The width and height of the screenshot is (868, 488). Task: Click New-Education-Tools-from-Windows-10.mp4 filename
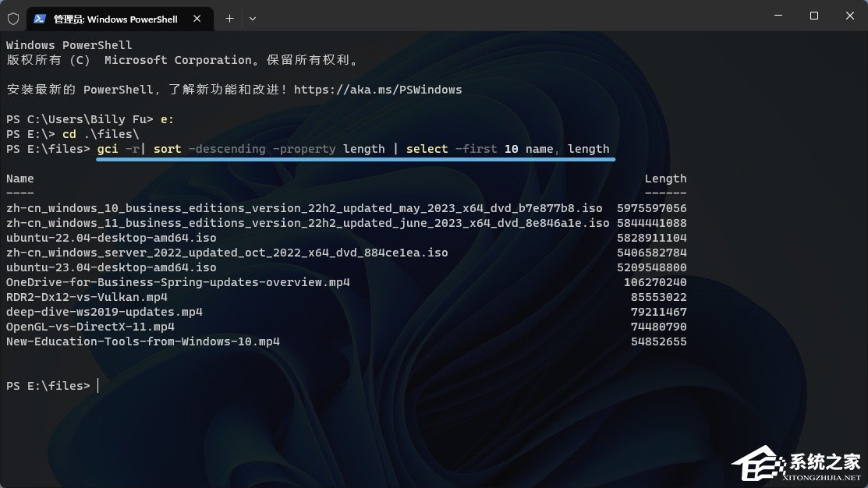[x=143, y=341]
